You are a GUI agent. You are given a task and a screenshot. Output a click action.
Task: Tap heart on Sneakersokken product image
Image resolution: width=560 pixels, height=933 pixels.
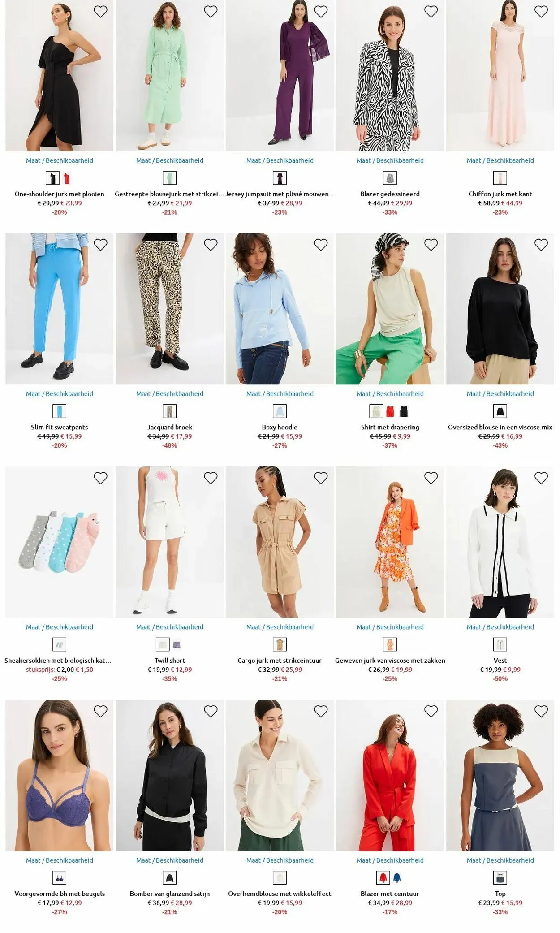pos(100,478)
